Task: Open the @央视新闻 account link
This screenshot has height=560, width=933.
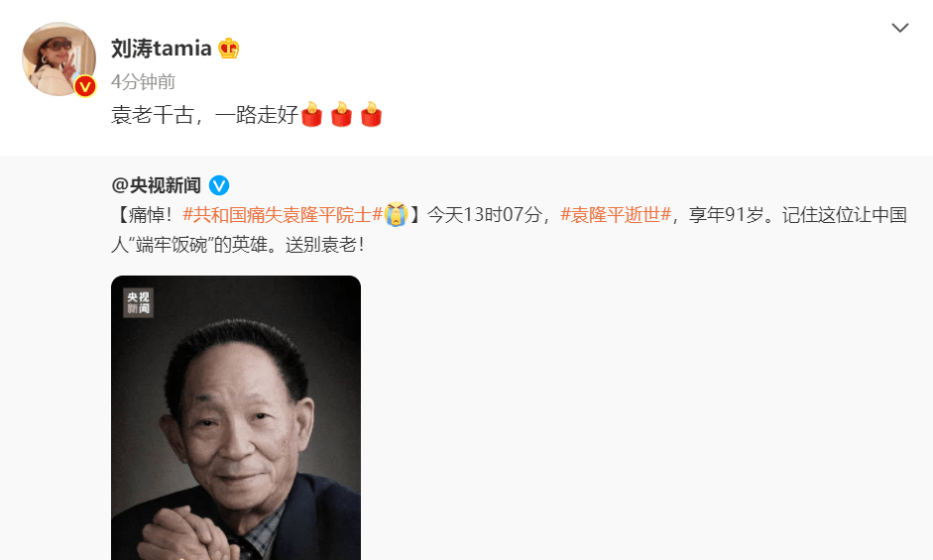Action: point(156,185)
